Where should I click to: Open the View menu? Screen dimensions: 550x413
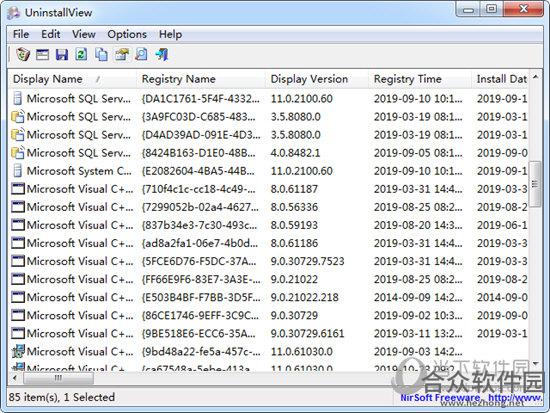click(x=84, y=34)
